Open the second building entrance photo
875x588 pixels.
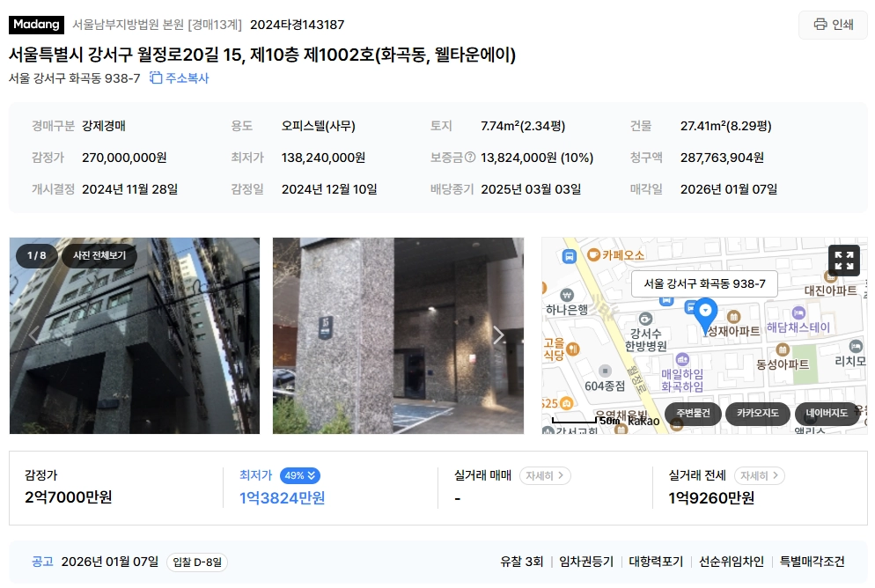click(399, 336)
